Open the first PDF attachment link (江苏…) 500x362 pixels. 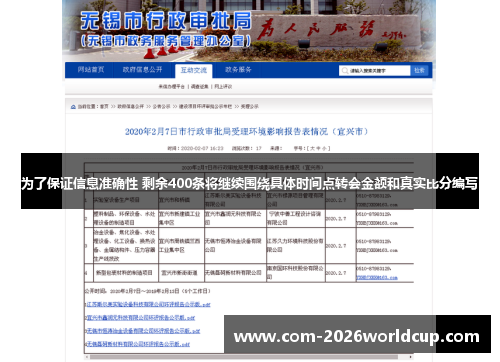point(148,304)
